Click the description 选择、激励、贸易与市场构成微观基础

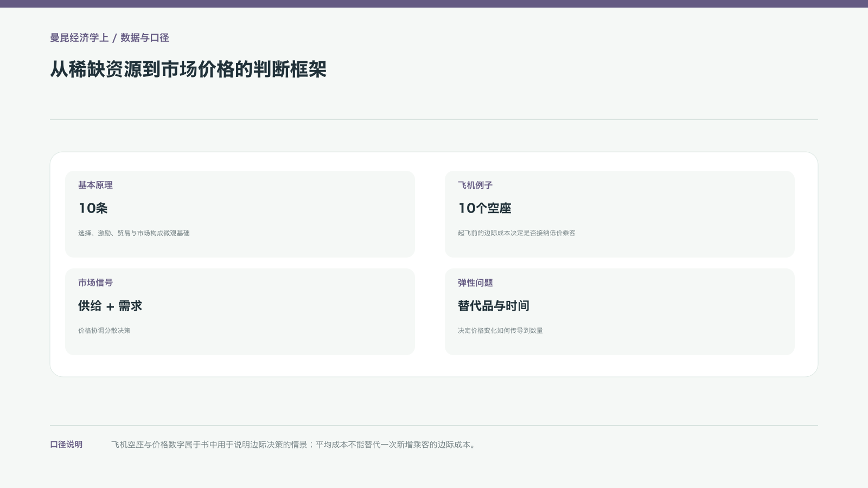point(134,233)
